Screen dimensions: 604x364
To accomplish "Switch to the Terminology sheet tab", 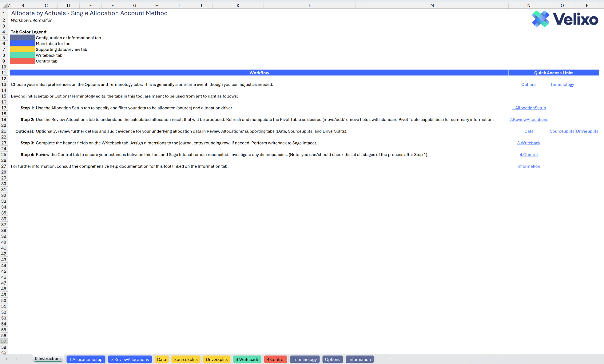I will click(x=304, y=359).
